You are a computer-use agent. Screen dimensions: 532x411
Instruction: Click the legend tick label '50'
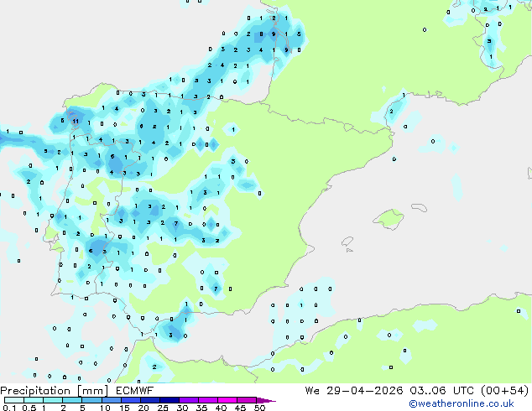click(x=259, y=408)
